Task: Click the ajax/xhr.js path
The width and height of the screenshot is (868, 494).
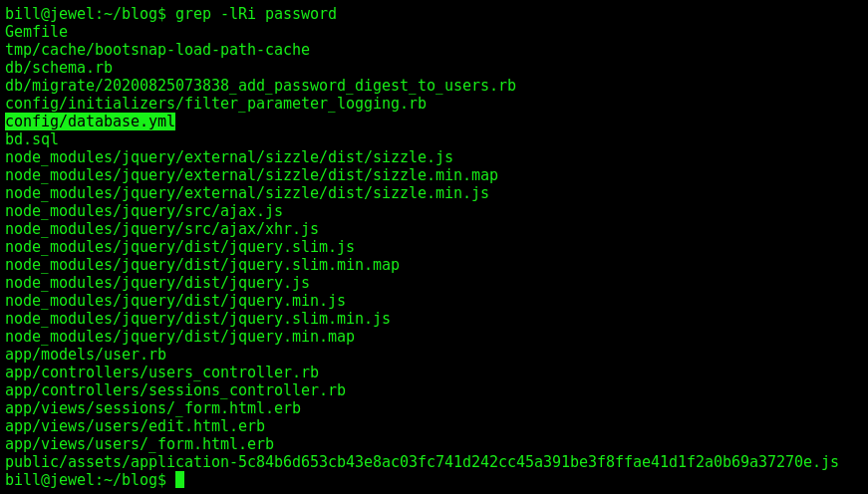Action: (x=161, y=228)
